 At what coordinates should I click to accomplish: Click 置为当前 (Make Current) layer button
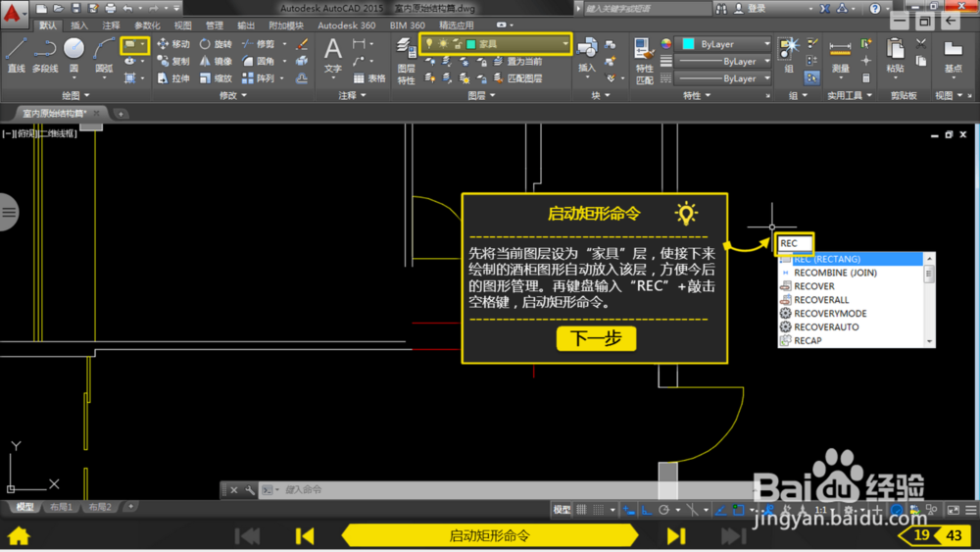[519, 61]
